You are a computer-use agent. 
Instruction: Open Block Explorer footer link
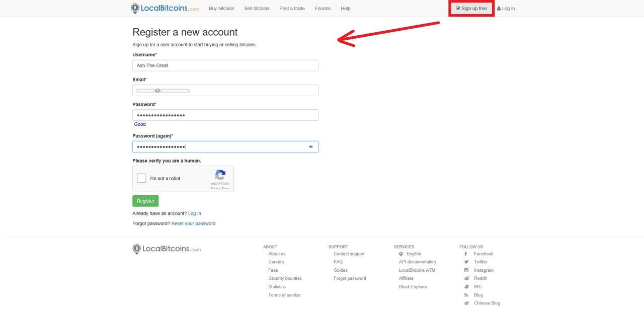[x=413, y=286]
